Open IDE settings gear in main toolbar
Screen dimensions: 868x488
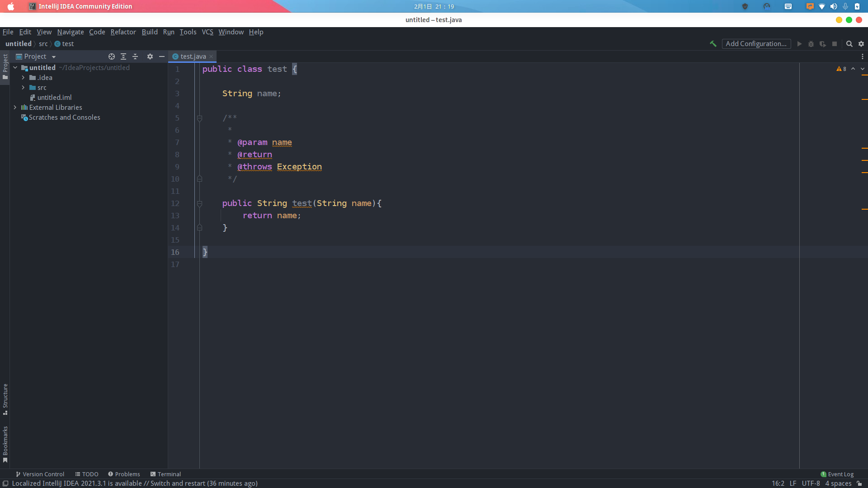coord(861,44)
